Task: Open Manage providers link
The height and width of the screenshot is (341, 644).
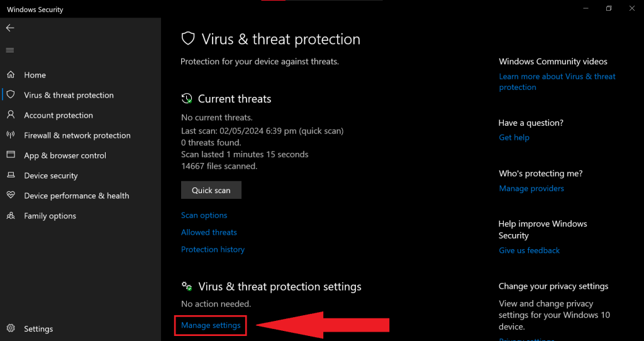Action: pos(531,188)
